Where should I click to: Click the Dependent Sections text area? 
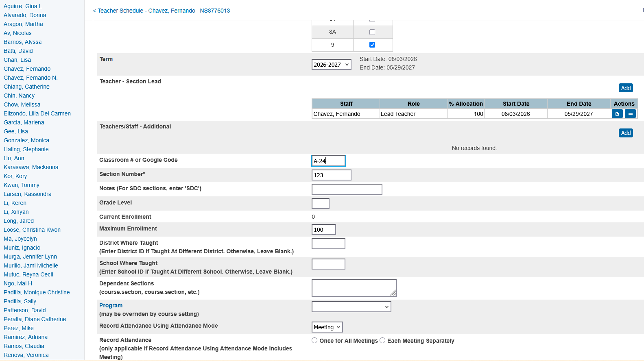tap(354, 288)
